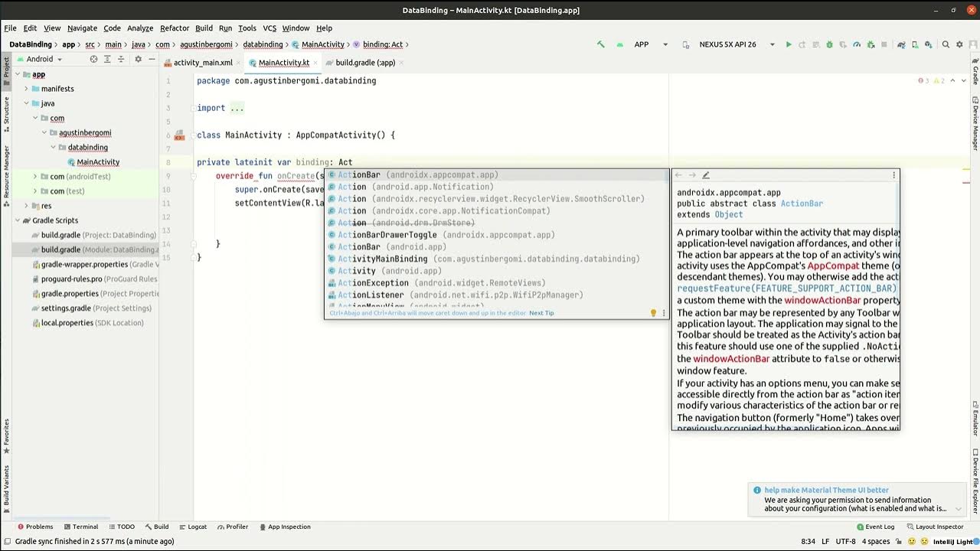Image resolution: width=980 pixels, height=551 pixels.
Task: Toggle the Favorites side tab
Action: pos(6,436)
